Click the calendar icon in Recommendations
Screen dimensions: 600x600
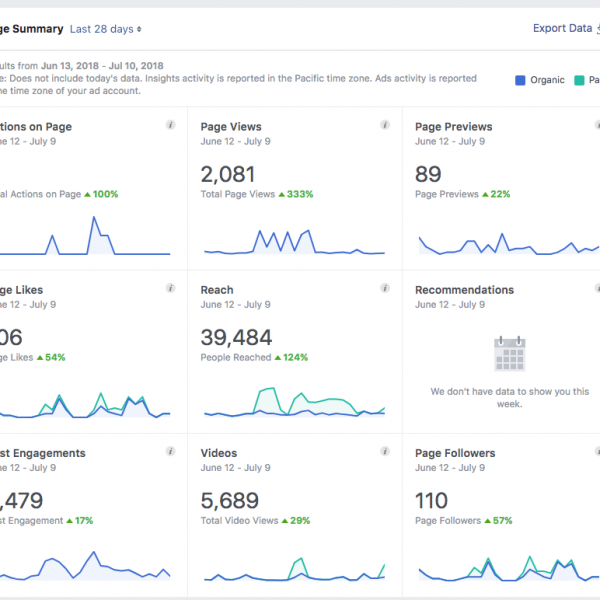[x=509, y=354]
